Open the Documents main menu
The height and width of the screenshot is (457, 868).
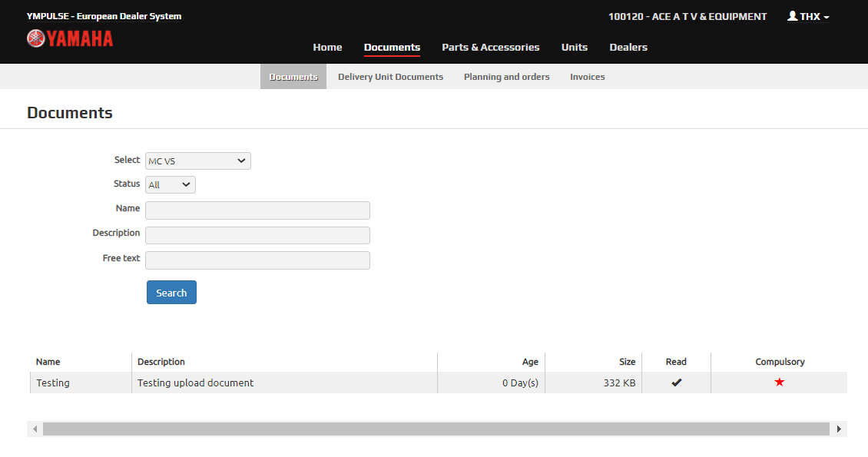(x=392, y=48)
